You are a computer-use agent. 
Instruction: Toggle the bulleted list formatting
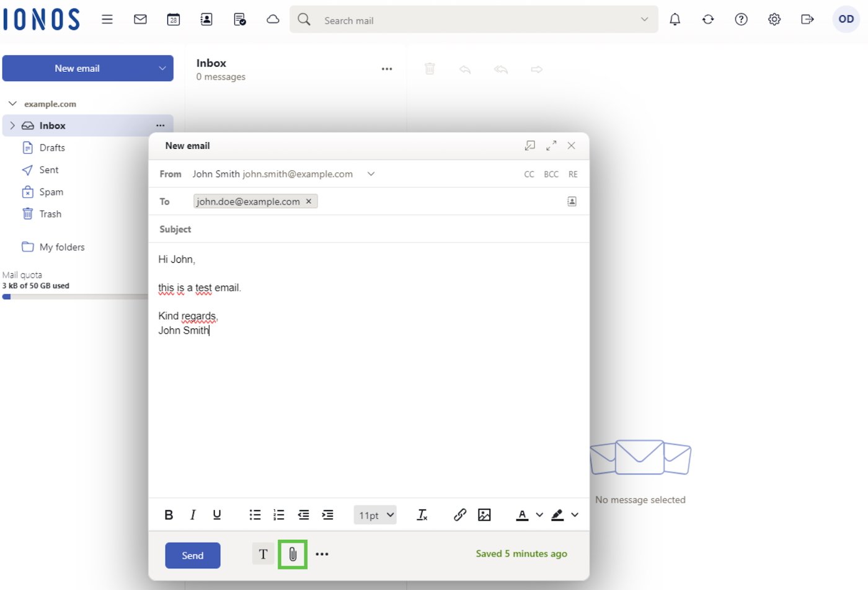(x=254, y=514)
